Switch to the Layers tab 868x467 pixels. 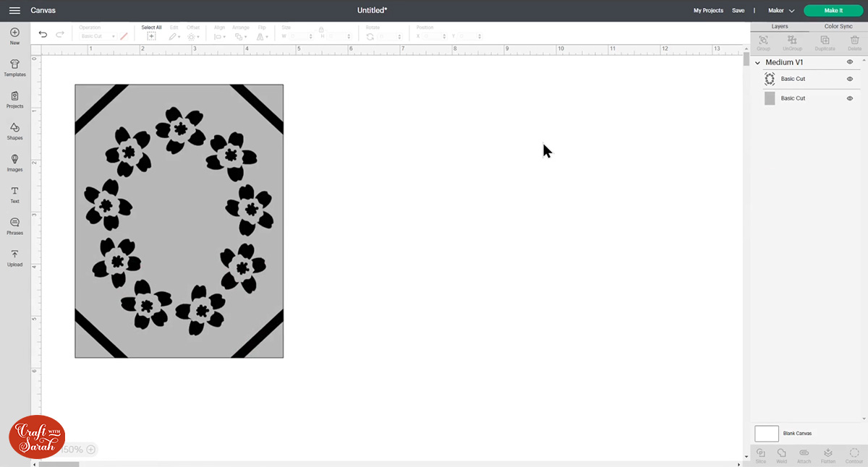click(x=780, y=26)
